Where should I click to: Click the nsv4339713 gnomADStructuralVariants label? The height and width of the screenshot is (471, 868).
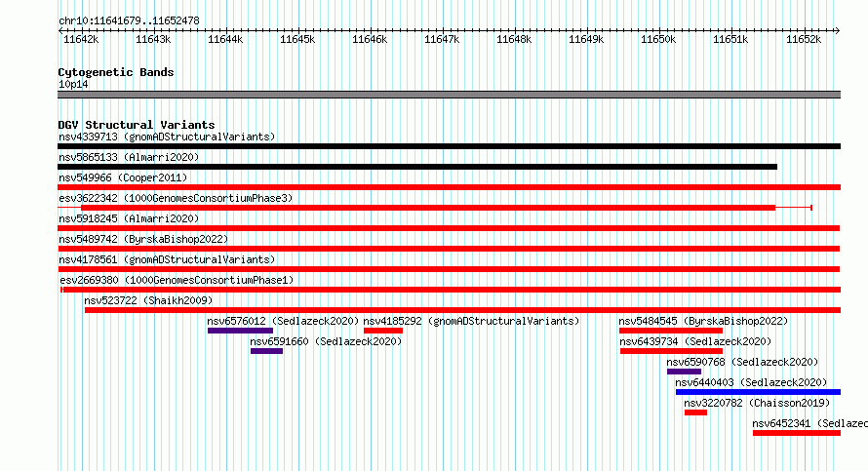[x=167, y=137]
